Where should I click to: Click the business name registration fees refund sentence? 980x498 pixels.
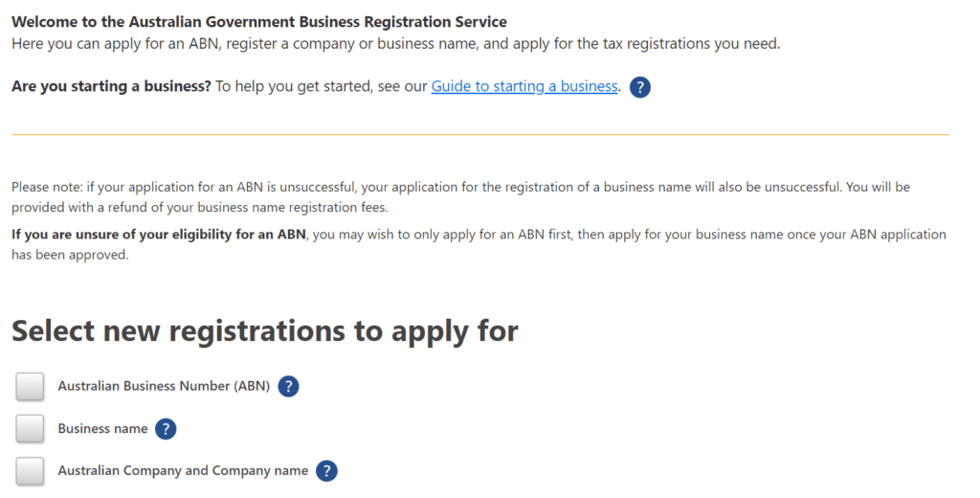tap(199, 207)
